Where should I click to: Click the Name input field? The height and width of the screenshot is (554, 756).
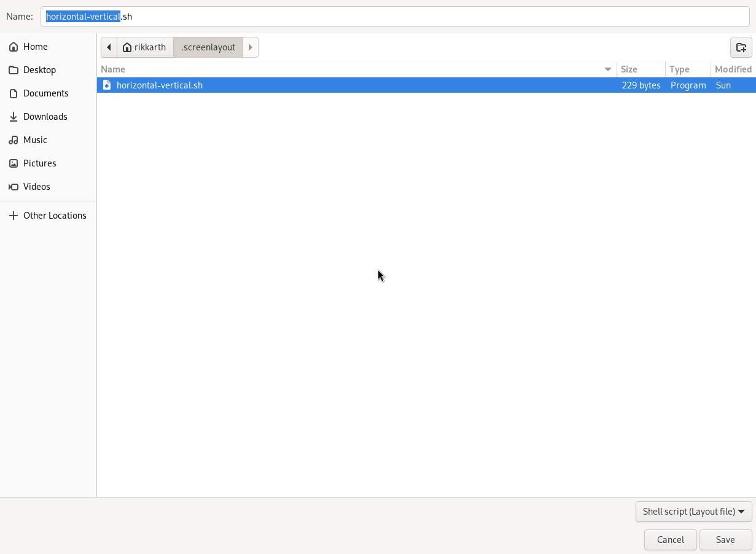(x=395, y=17)
